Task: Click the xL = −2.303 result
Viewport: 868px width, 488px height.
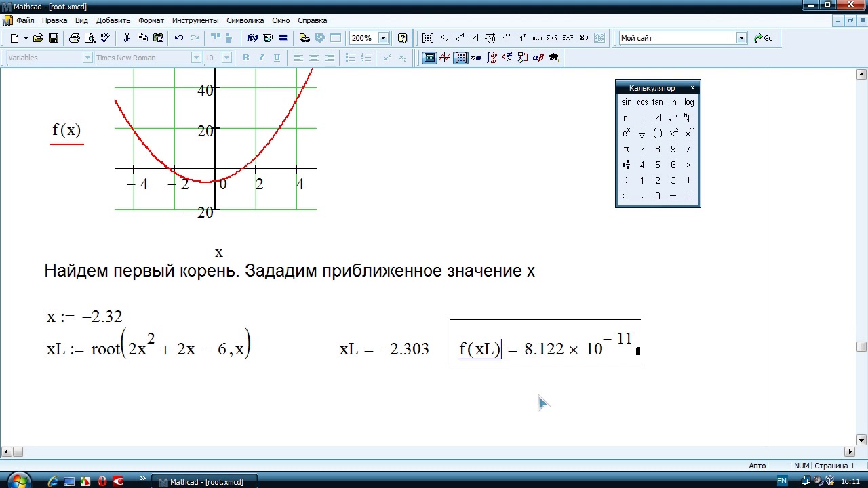Action: [384, 349]
